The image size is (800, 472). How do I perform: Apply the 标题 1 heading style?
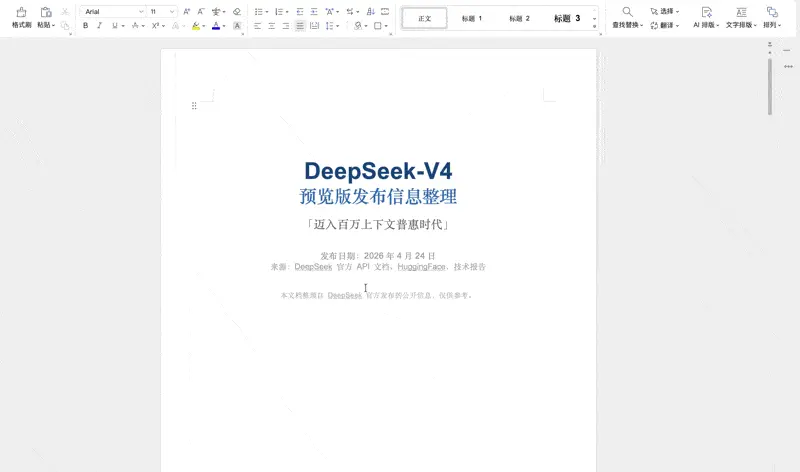click(471, 18)
